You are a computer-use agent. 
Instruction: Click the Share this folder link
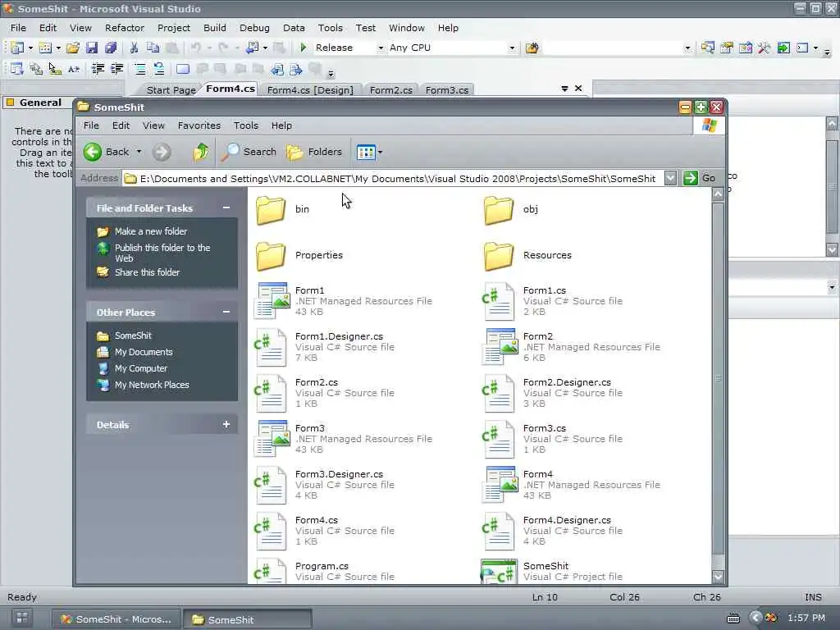[x=147, y=272]
